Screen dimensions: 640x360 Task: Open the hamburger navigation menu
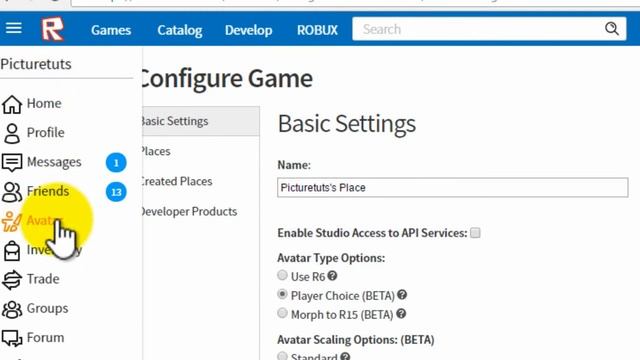tap(13, 28)
